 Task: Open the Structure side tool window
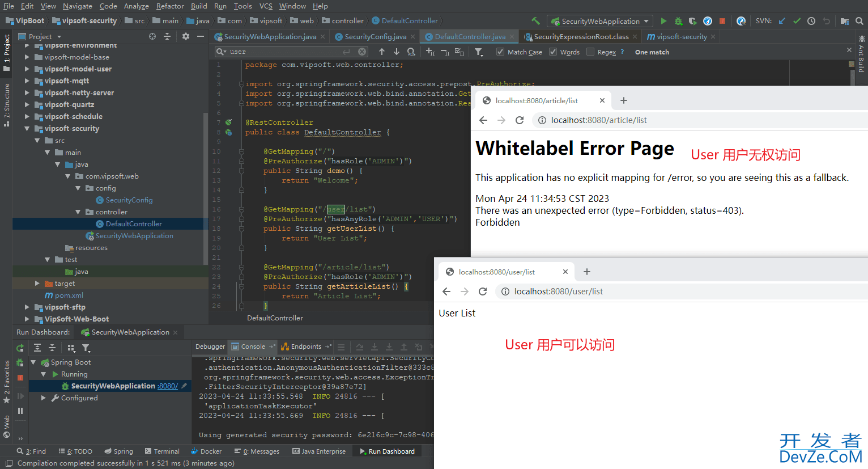point(7,105)
